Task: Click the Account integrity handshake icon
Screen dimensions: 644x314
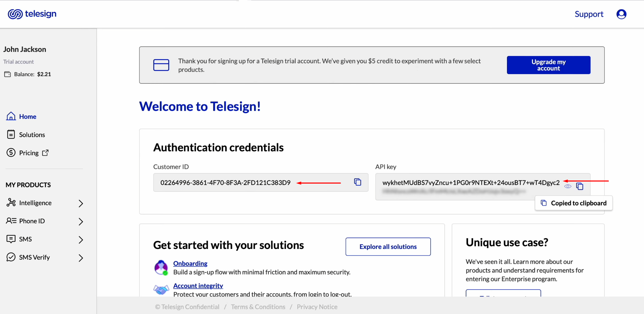Action: pos(161,289)
